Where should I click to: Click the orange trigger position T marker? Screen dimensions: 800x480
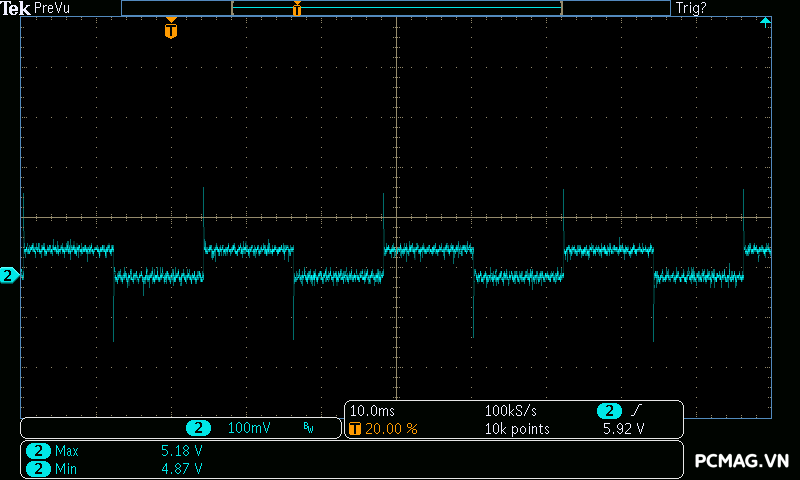coord(171,30)
